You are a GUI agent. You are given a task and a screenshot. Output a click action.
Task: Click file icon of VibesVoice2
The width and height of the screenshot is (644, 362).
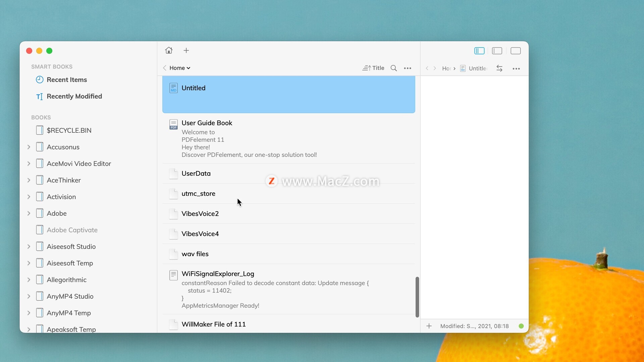click(173, 214)
